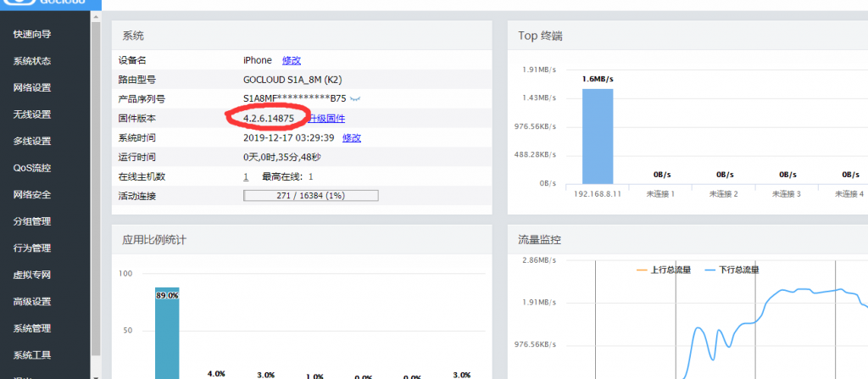Expand the 无线设置 sidebar section
The width and height of the screenshot is (868, 379).
[x=32, y=114]
